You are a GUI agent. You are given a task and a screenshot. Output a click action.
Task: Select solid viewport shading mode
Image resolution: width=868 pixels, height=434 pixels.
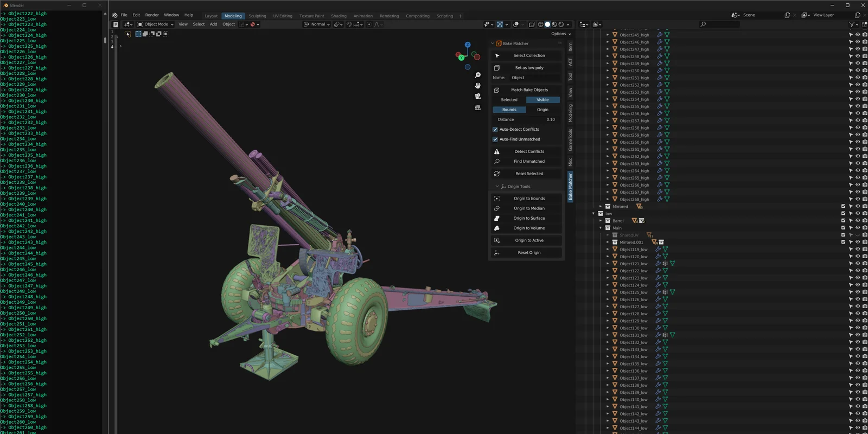pos(547,24)
